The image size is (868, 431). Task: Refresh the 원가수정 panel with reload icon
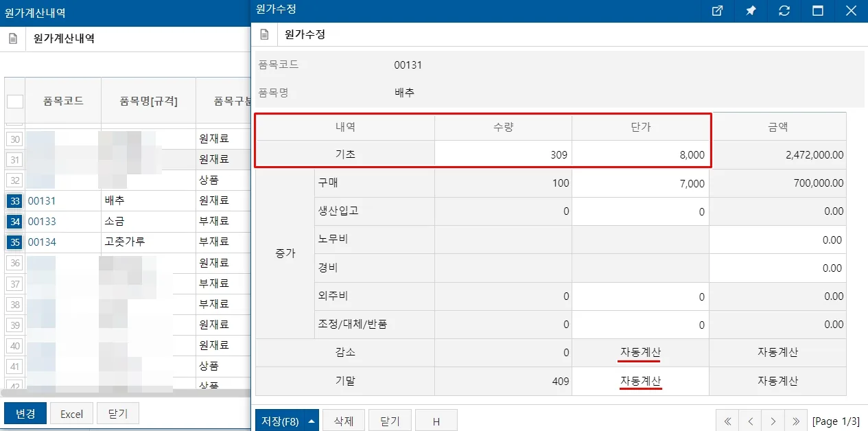pos(784,10)
